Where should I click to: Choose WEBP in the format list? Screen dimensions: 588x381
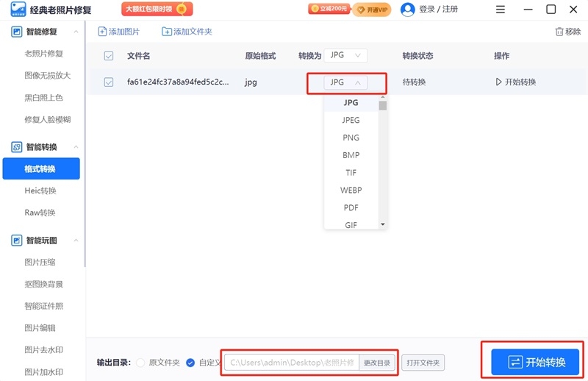[351, 190]
